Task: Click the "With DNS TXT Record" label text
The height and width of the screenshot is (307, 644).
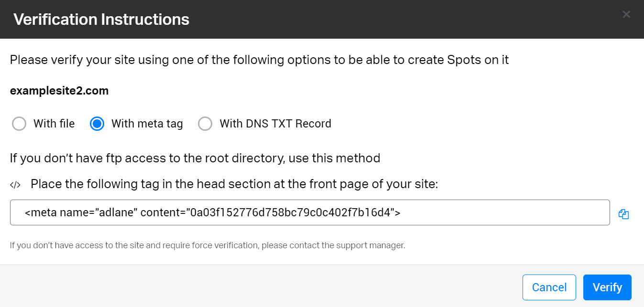Action: click(x=275, y=124)
